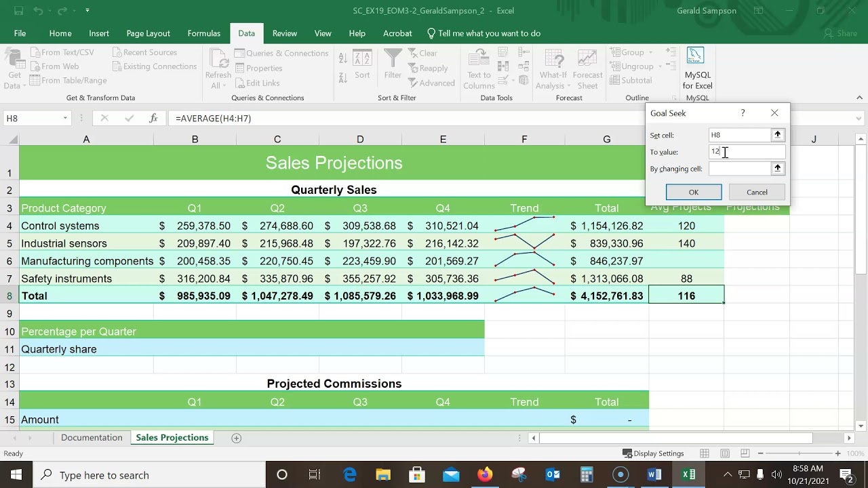Image resolution: width=868 pixels, height=488 pixels.
Task: Open Firefox from the taskbar
Action: click(x=485, y=475)
